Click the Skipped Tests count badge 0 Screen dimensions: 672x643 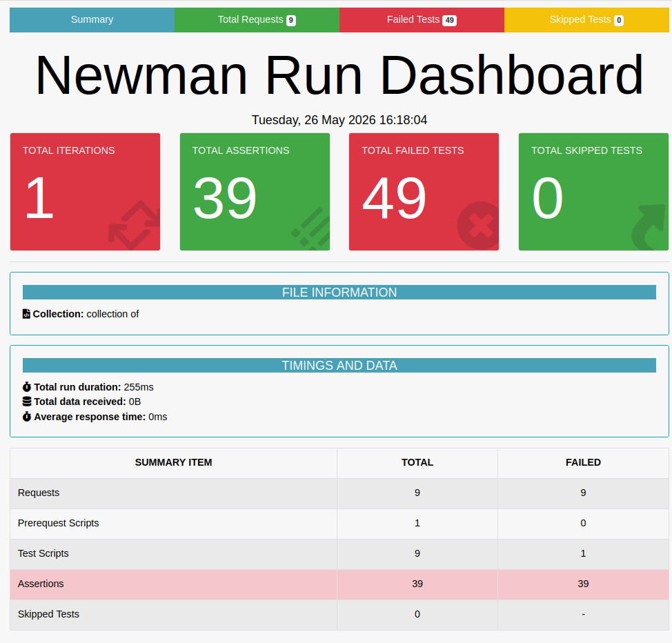[x=619, y=20]
